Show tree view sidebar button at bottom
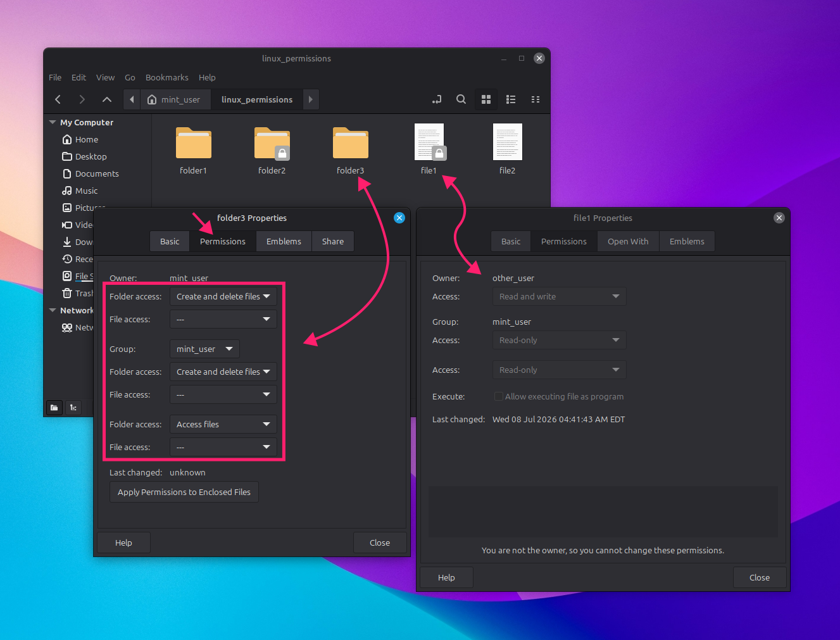The image size is (840, 640). click(73, 408)
